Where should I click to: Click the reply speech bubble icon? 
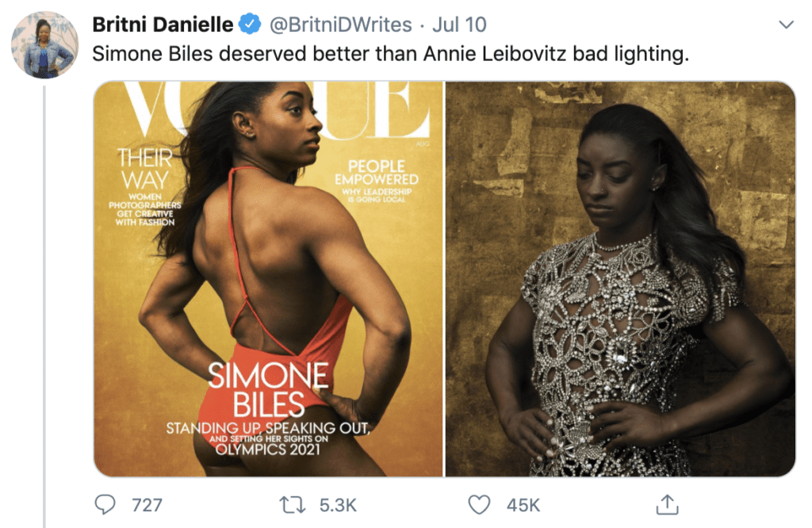(x=105, y=505)
